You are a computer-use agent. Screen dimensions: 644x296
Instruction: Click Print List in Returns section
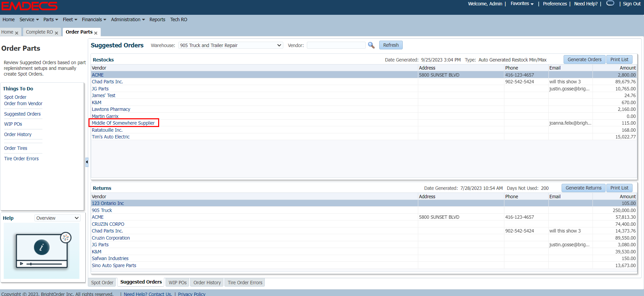point(619,188)
